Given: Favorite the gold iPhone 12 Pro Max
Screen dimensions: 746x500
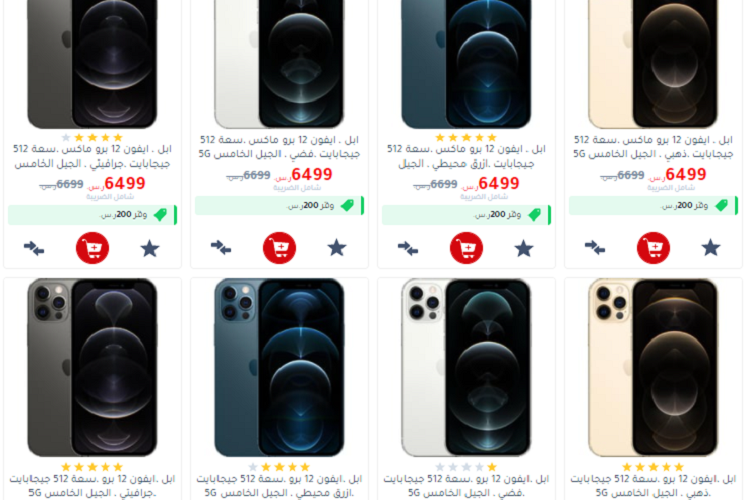Looking at the screenshot, I should click(x=711, y=248).
